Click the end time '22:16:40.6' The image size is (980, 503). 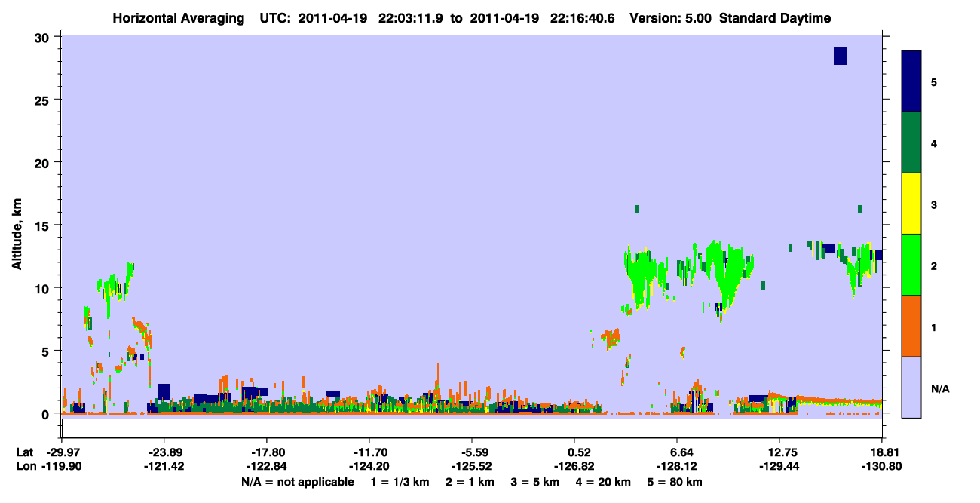click(584, 18)
